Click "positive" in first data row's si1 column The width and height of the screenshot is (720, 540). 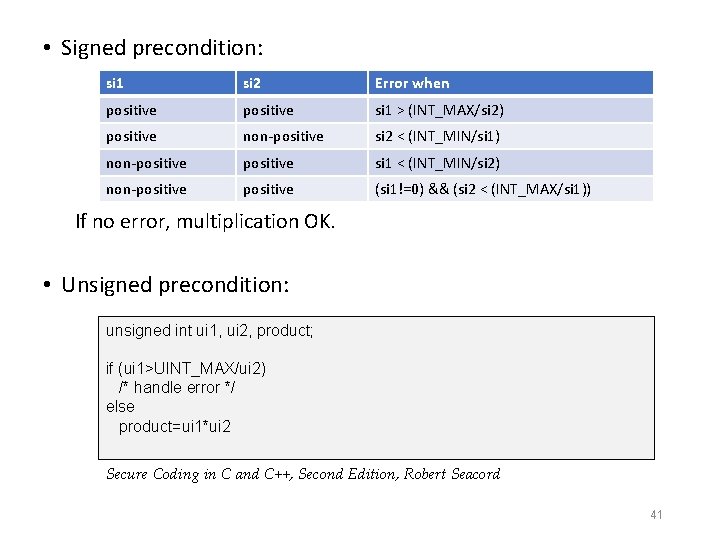click(x=131, y=110)
